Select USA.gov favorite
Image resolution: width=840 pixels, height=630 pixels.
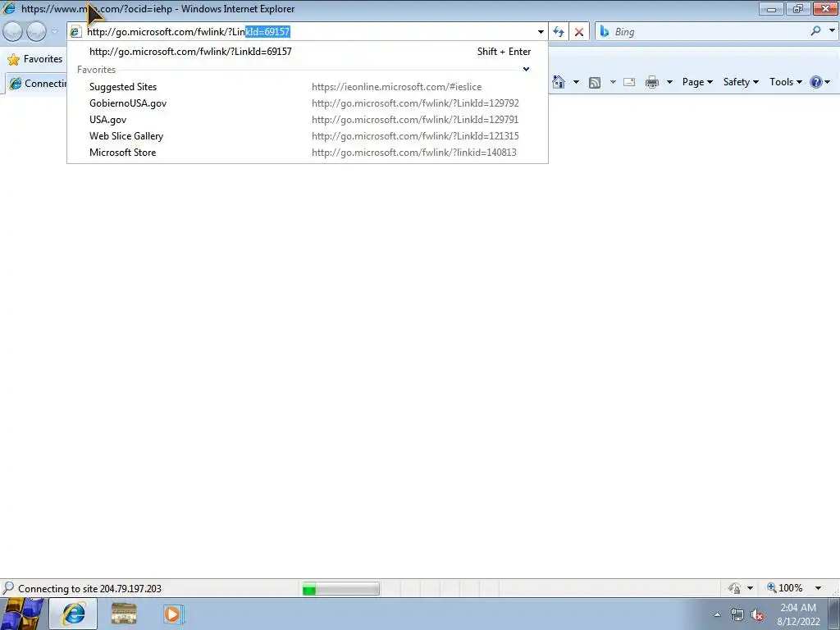pyautogui.click(x=308, y=120)
